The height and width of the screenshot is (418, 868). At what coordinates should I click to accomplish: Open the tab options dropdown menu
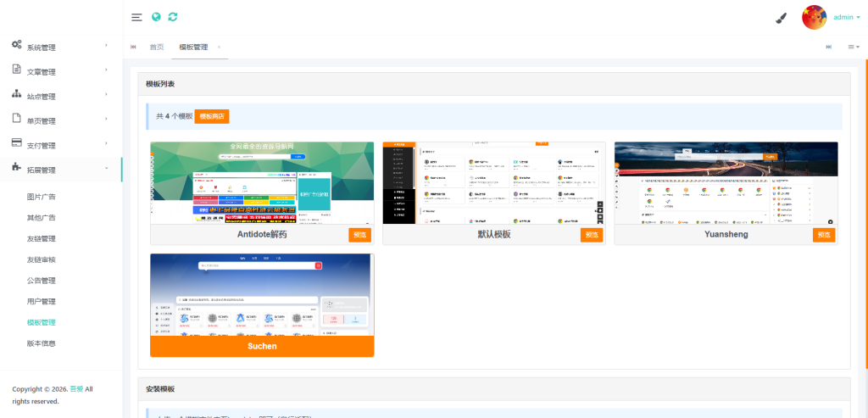[x=854, y=47]
